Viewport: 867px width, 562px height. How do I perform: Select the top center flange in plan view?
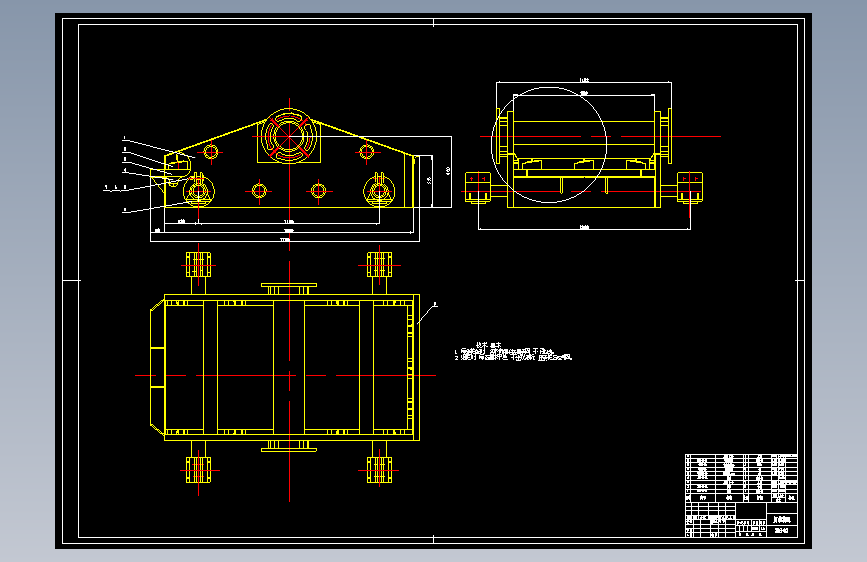point(289,289)
